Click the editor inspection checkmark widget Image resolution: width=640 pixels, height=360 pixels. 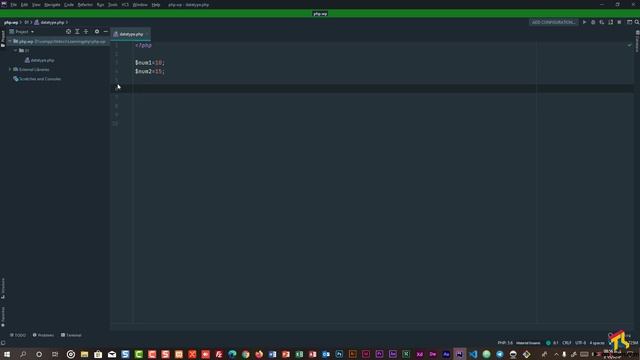[629, 45]
